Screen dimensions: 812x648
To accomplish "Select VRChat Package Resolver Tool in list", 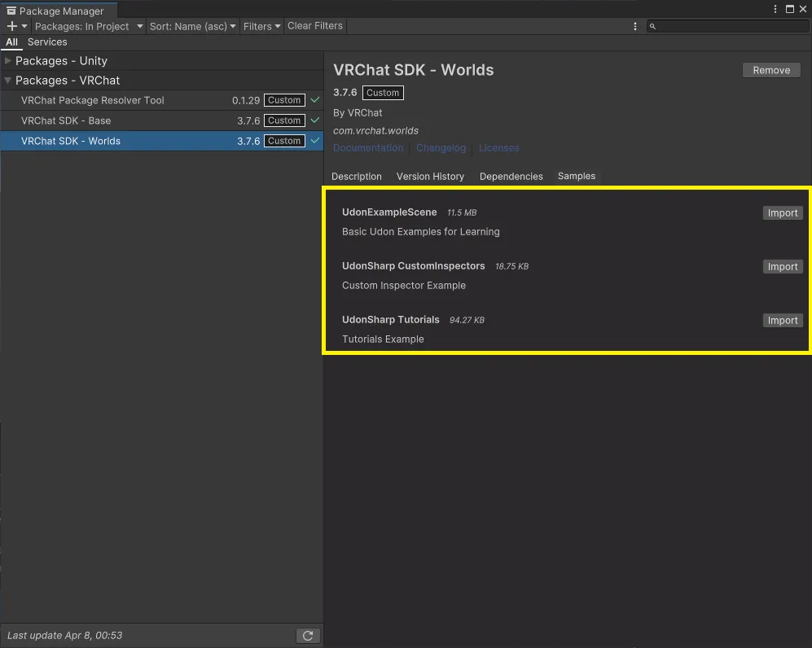I will pos(162,100).
